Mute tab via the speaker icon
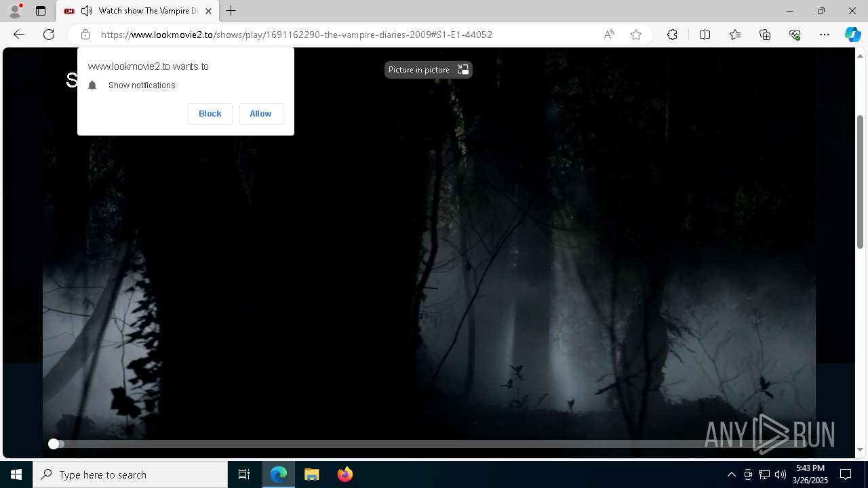The image size is (868, 488). pyautogui.click(x=86, y=11)
